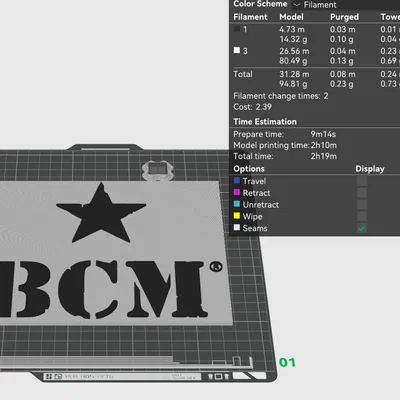Image resolution: width=400 pixels, height=400 pixels.
Task: Click the 'Display' column heading
Action: click(370, 169)
